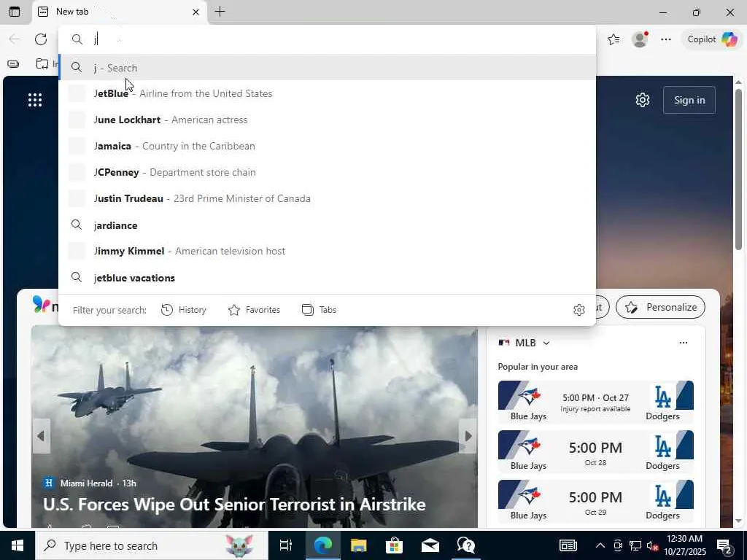Open the Favorites star list icon

point(614,39)
